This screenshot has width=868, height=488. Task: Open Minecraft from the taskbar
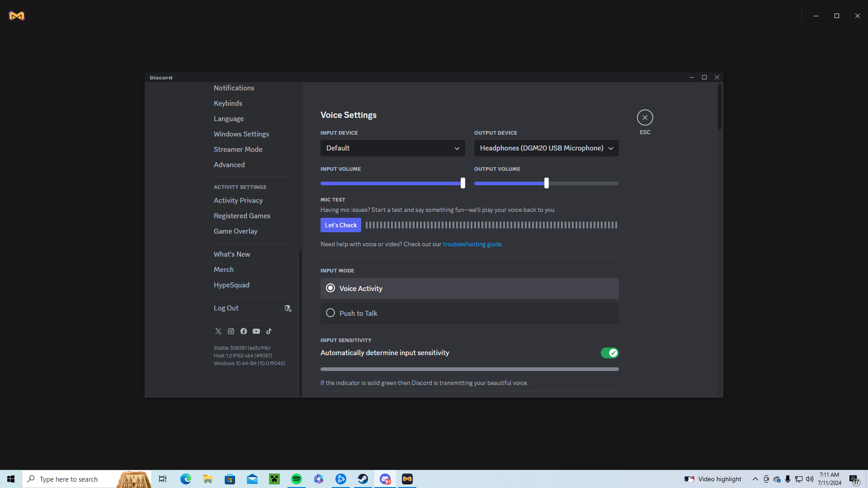[274, 479]
